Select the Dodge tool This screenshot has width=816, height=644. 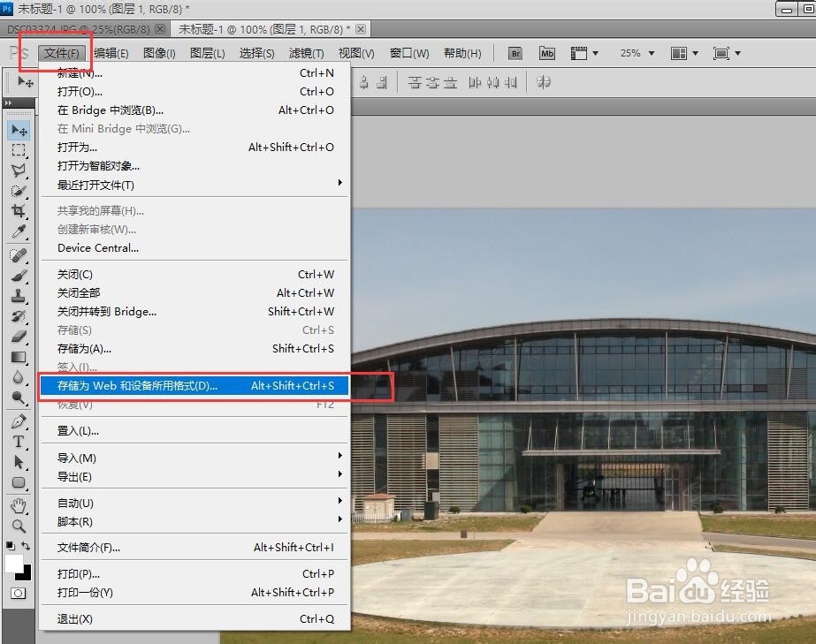click(x=19, y=398)
